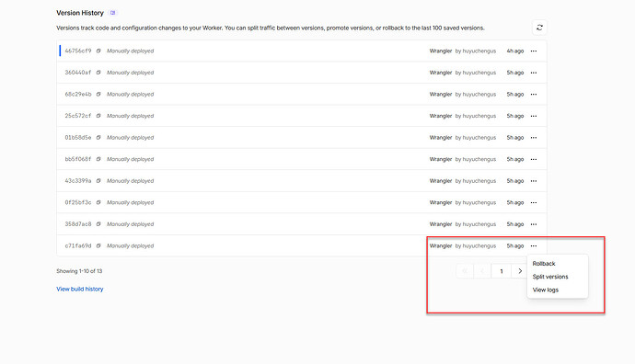Copy version ID 0f25bf3c
The image size is (635, 364).
[x=98, y=202]
